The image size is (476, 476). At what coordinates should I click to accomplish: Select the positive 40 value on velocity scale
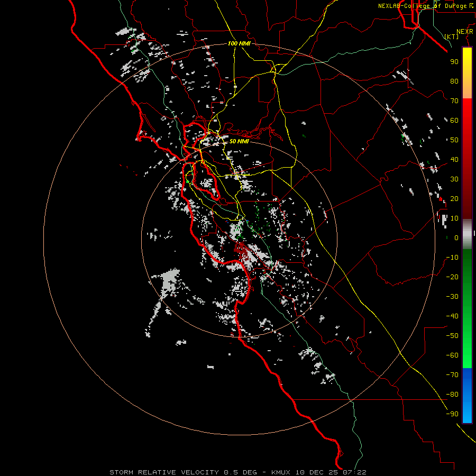coord(454,159)
